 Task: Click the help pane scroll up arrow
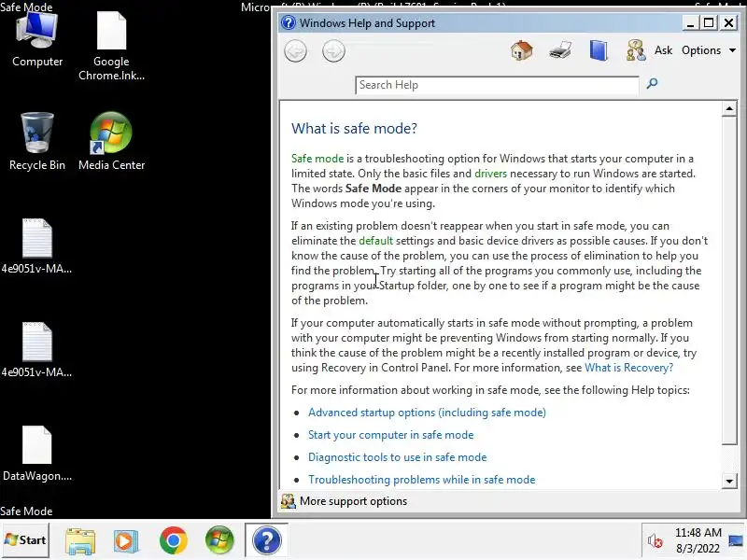point(729,108)
